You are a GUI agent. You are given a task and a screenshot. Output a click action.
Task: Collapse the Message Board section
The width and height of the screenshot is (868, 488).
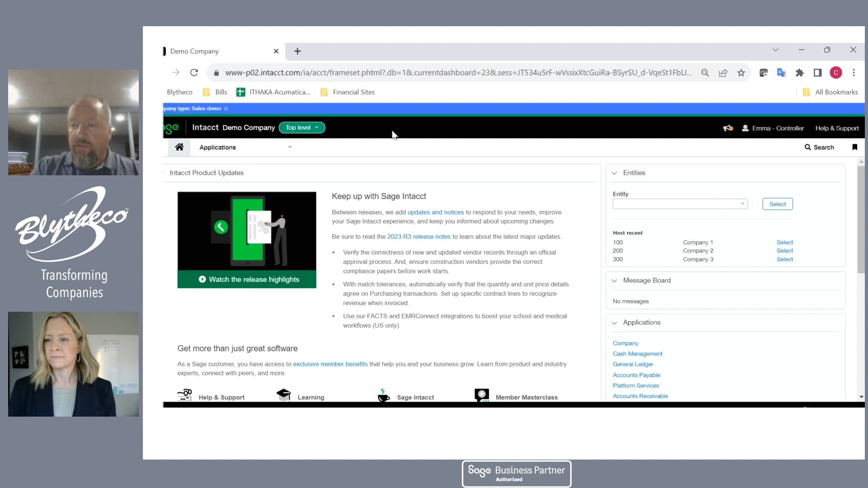pos(614,280)
